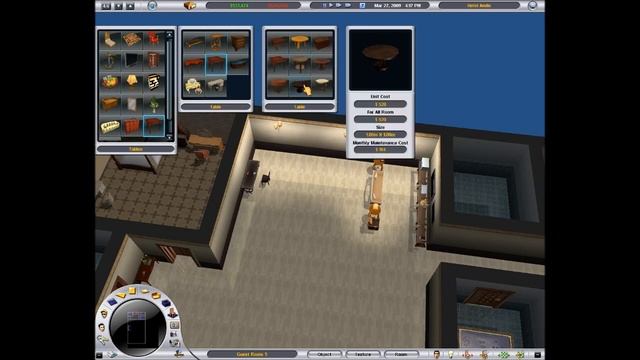Set game to fastest speed
Viewport: 640px width, 360px height.
(348, 6)
